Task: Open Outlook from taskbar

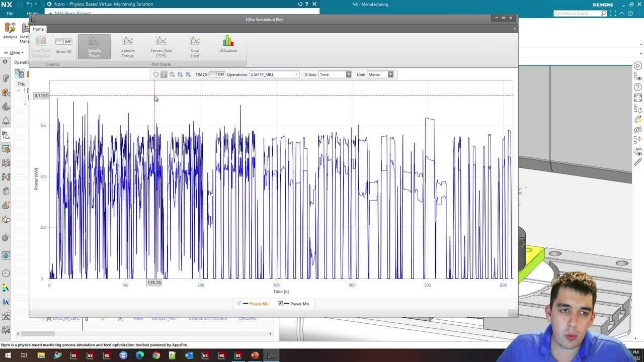Action: tap(189, 355)
